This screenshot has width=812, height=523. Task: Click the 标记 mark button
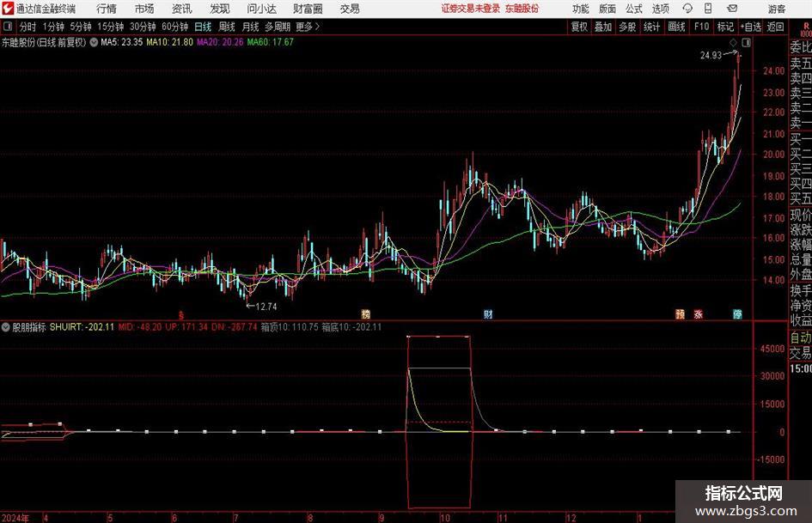[x=725, y=27]
